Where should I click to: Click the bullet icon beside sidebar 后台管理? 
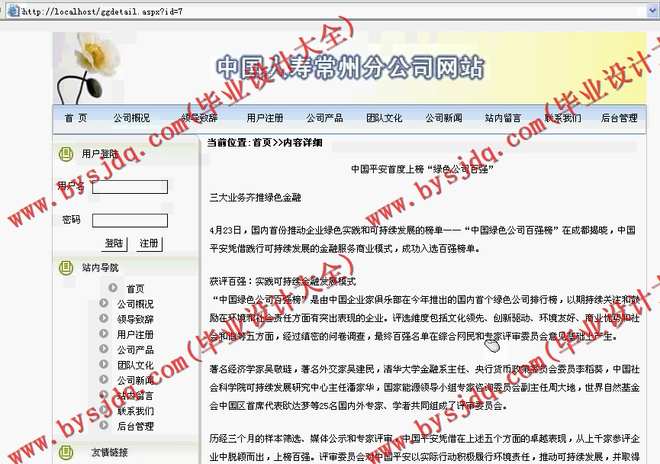[x=104, y=426]
